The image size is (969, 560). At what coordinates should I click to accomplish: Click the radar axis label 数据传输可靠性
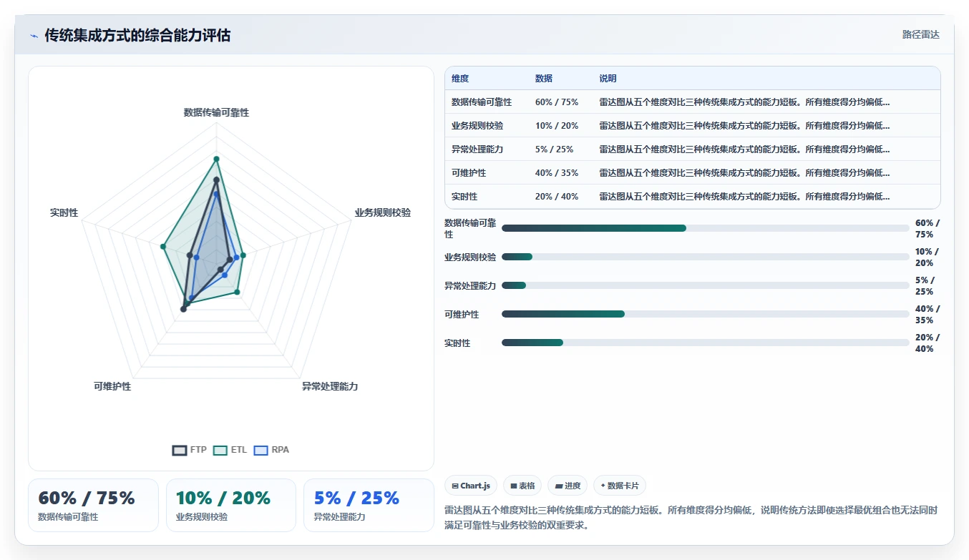[x=216, y=112]
